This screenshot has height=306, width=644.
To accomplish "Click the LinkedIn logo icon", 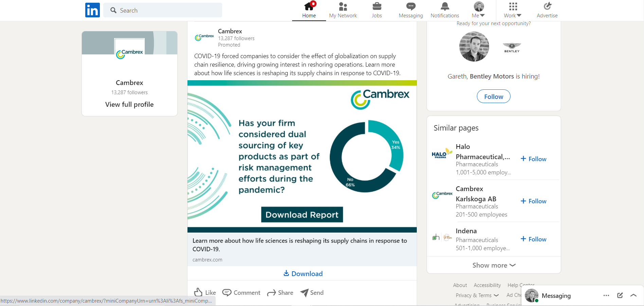I will pyautogui.click(x=92, y=10).
